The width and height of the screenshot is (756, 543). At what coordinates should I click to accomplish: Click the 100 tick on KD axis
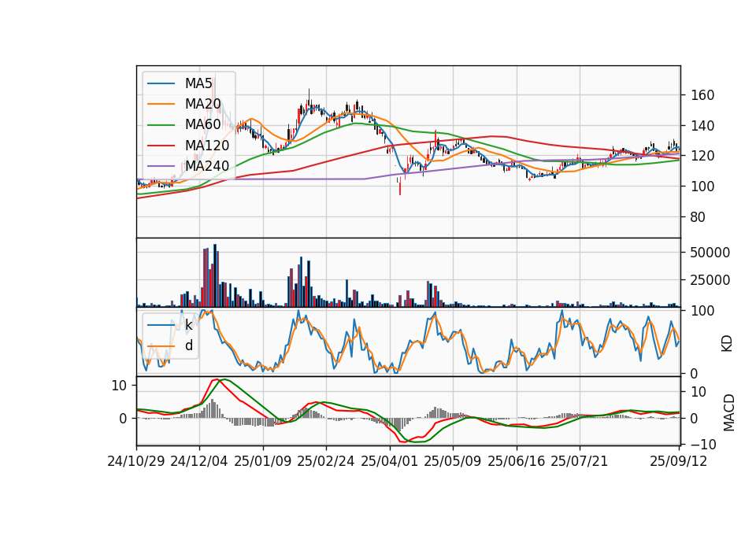point(702,311)
